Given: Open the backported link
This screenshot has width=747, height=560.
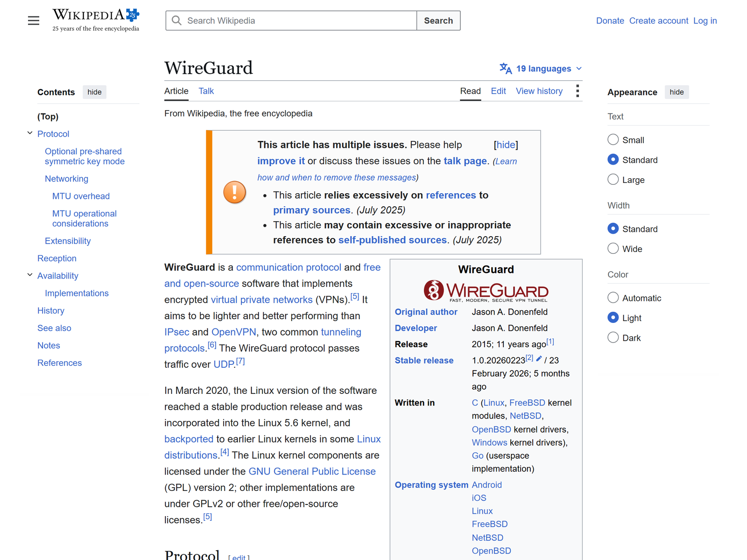Looking at the screenshot, I should click(189, 439).
